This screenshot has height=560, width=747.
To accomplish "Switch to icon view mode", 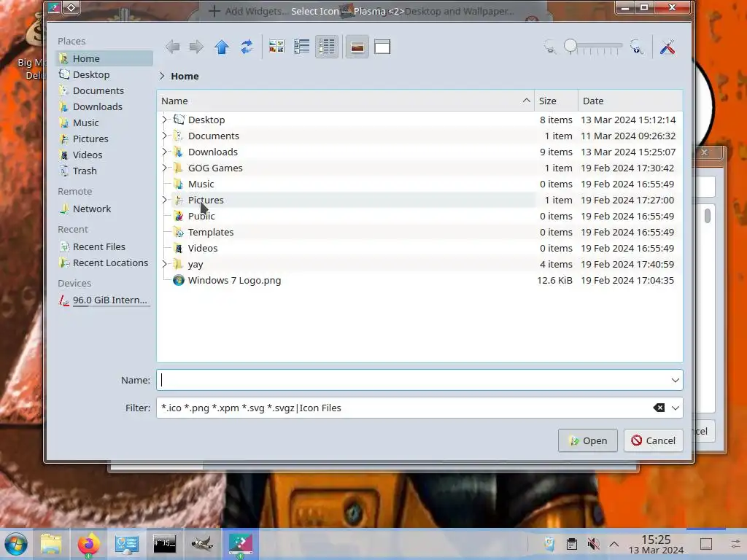I will point(276,47).
